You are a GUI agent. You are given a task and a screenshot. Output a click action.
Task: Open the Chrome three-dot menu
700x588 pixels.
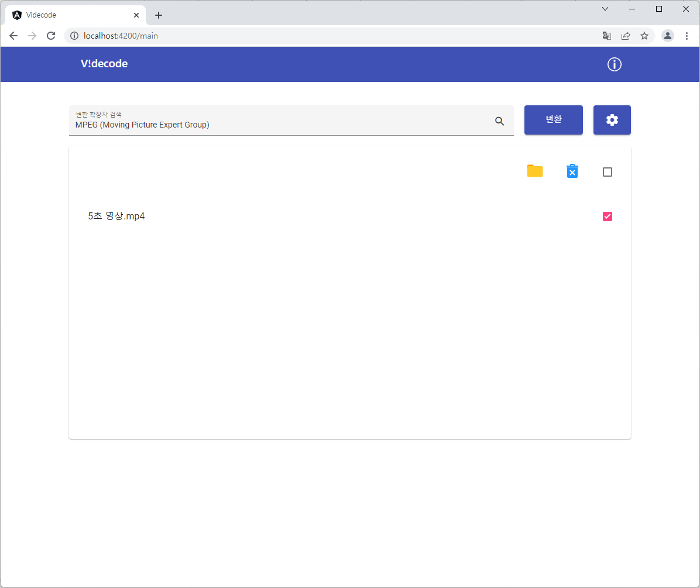[687, 36]
